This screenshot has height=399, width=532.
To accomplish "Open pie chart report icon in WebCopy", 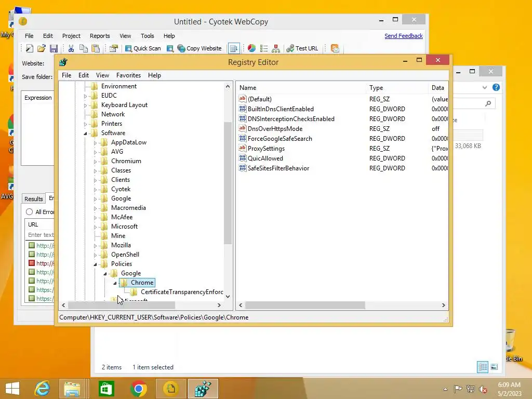I will click(x=251, y=48).
